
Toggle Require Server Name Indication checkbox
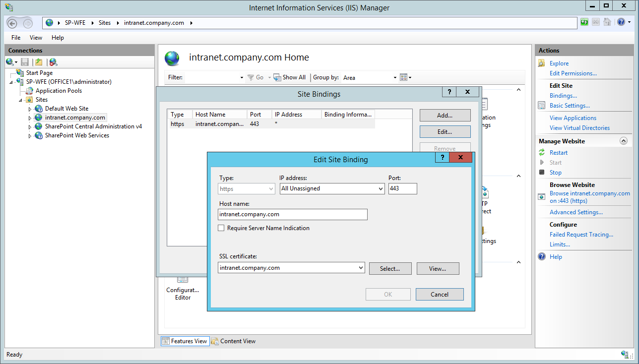click(x=221, y=228)
